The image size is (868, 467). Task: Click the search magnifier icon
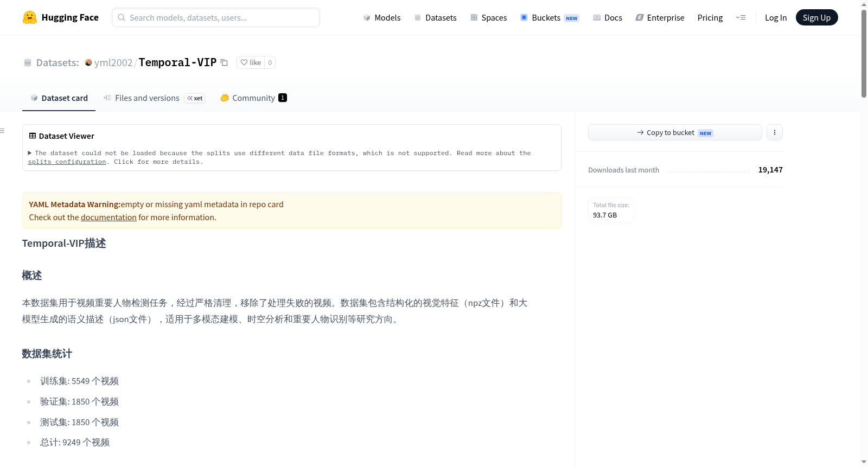[x=122, y=17]
